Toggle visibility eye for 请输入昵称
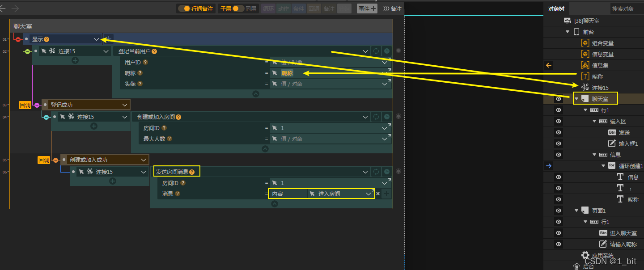 click(x=559, y=244)
